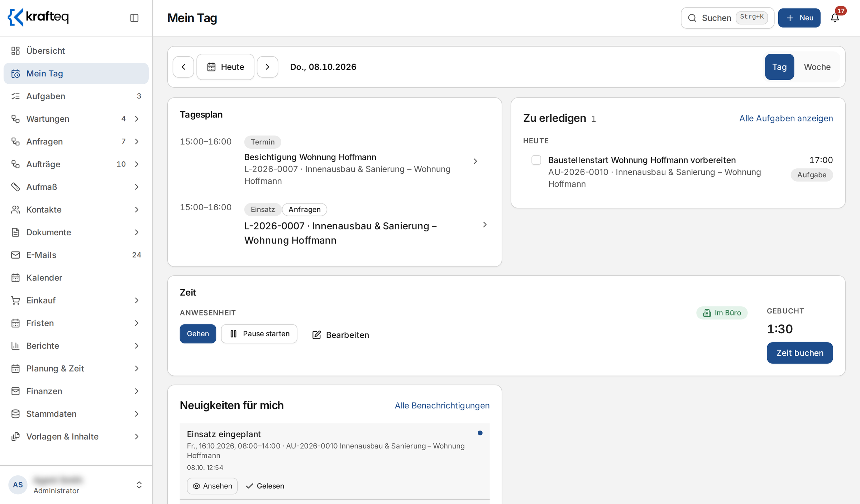Expand the Aufmaß submenu chevron
The width and height of the screenshot is (860, 504).
point(137,187)
